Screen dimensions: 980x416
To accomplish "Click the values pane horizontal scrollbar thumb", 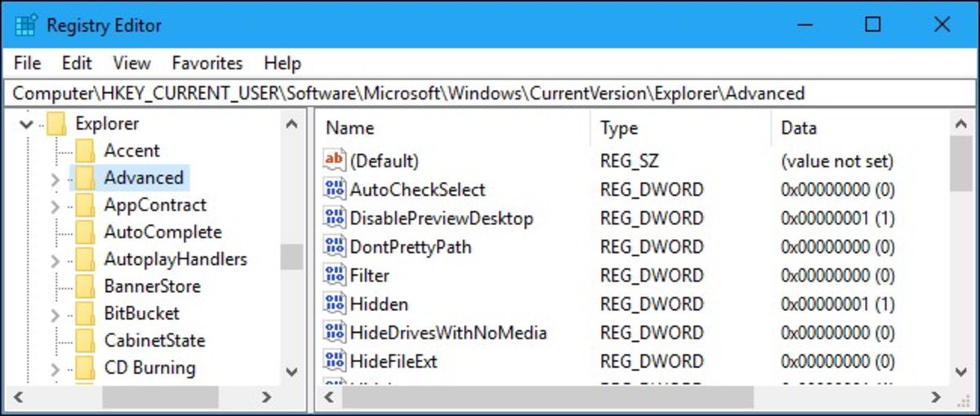I will 547,397.
